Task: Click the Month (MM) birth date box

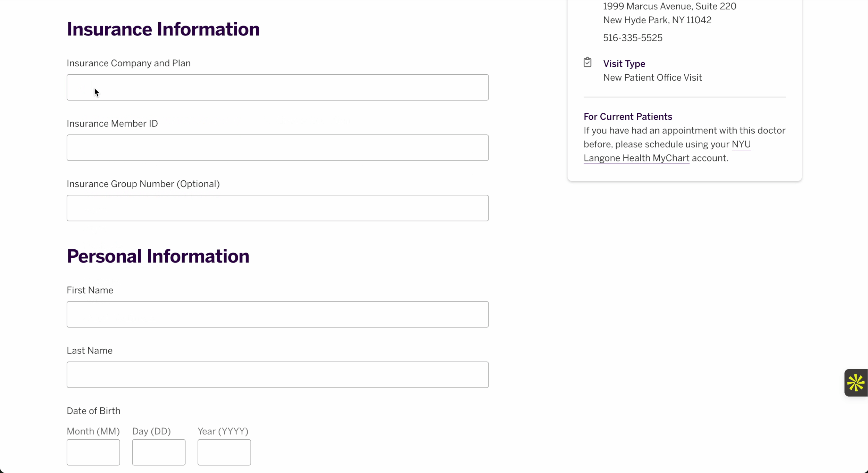Action: click(93, 452)
